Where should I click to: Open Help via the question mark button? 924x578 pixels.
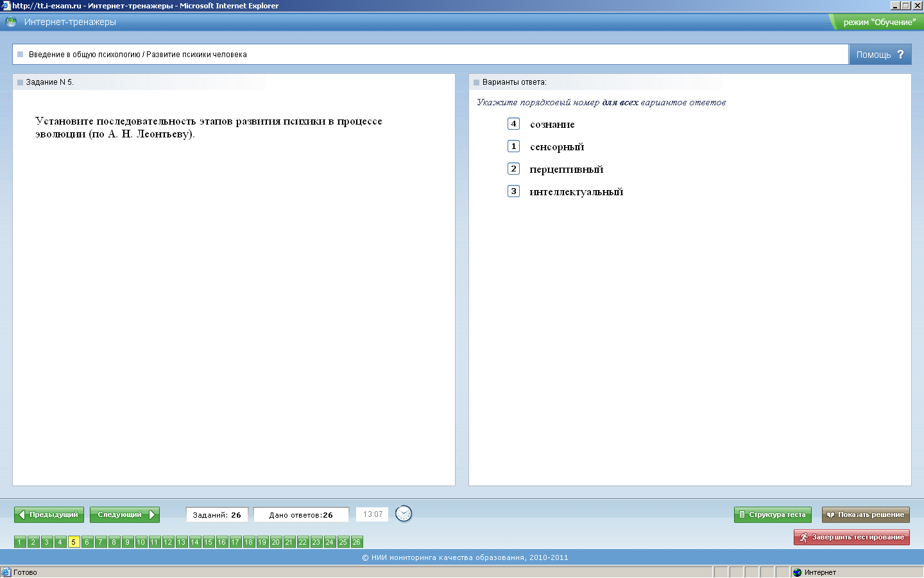[x=880, y=55]
